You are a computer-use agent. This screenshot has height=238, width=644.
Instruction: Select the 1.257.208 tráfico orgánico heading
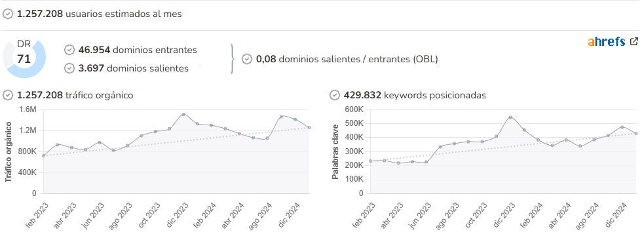[x=75, y=95]
